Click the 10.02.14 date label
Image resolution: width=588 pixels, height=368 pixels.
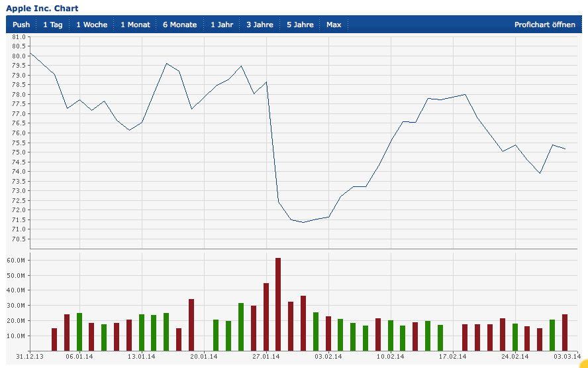pos(391,357)
